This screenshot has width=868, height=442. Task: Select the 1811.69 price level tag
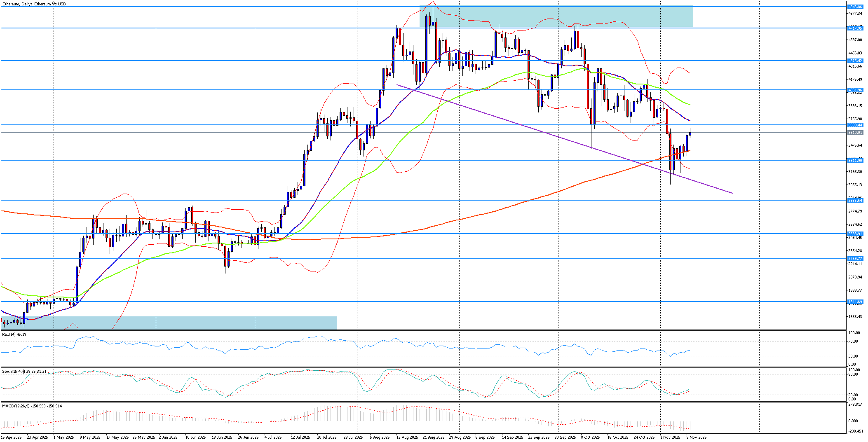[855, 302]
